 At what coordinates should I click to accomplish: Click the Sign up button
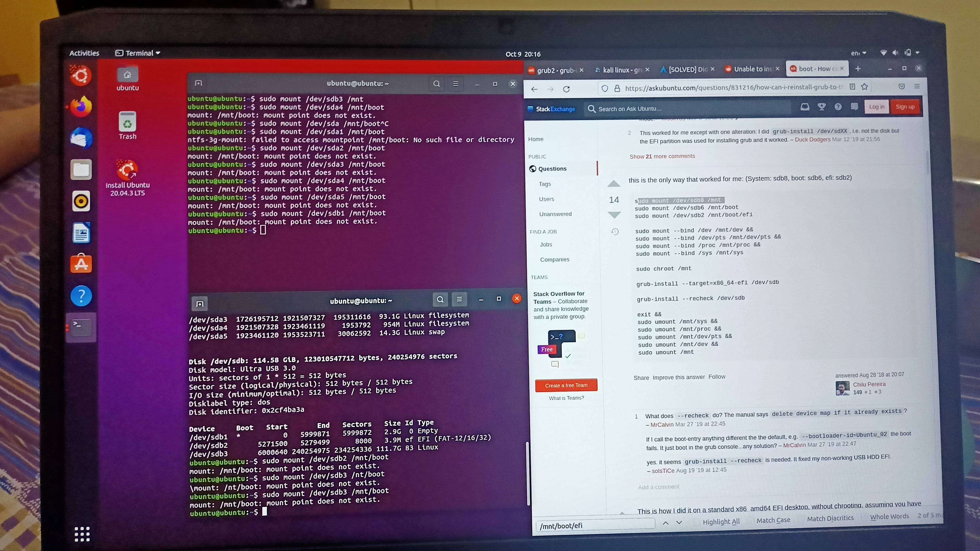tap(905, 107)
